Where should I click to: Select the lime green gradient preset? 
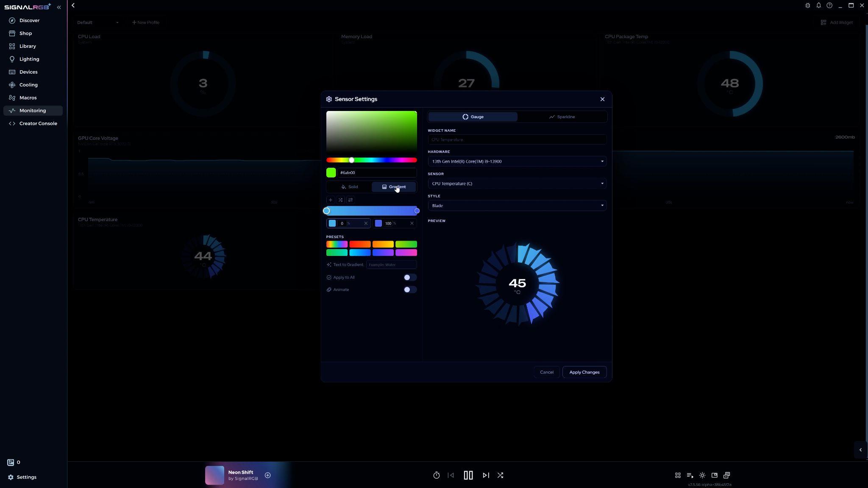406,244
